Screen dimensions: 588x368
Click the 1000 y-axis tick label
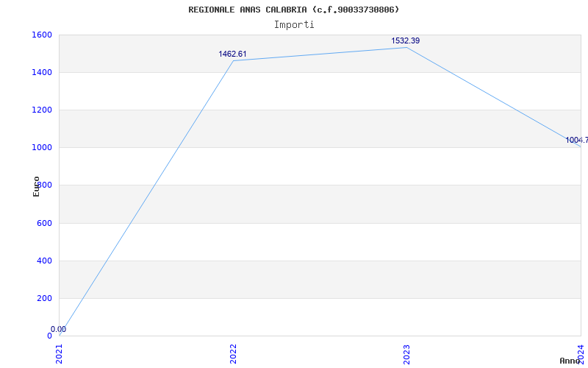click(42, 148)
